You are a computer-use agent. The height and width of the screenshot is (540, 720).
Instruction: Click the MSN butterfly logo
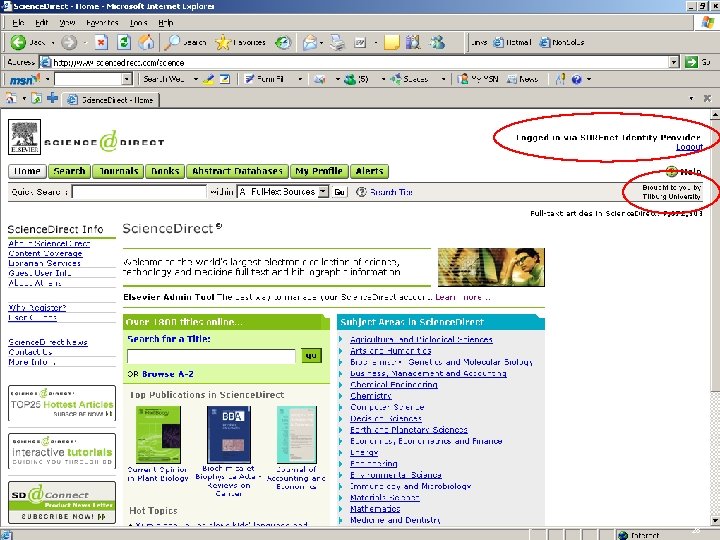pos(25,79)
